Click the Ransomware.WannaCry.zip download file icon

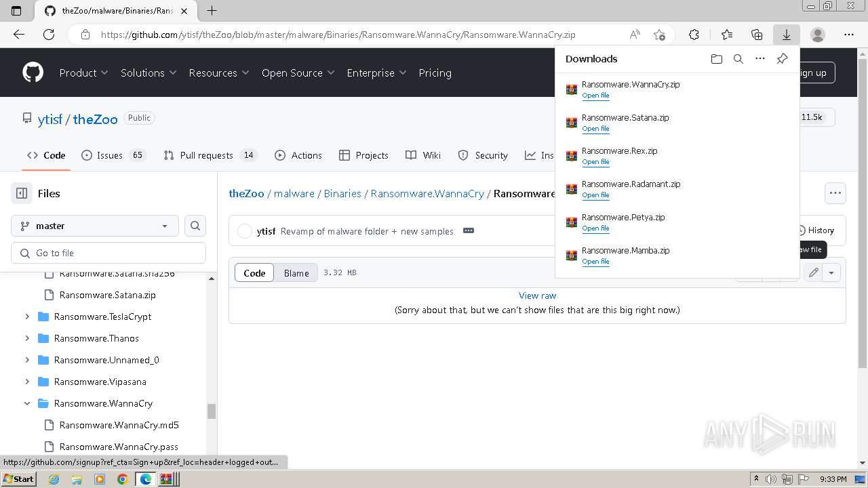572,89
